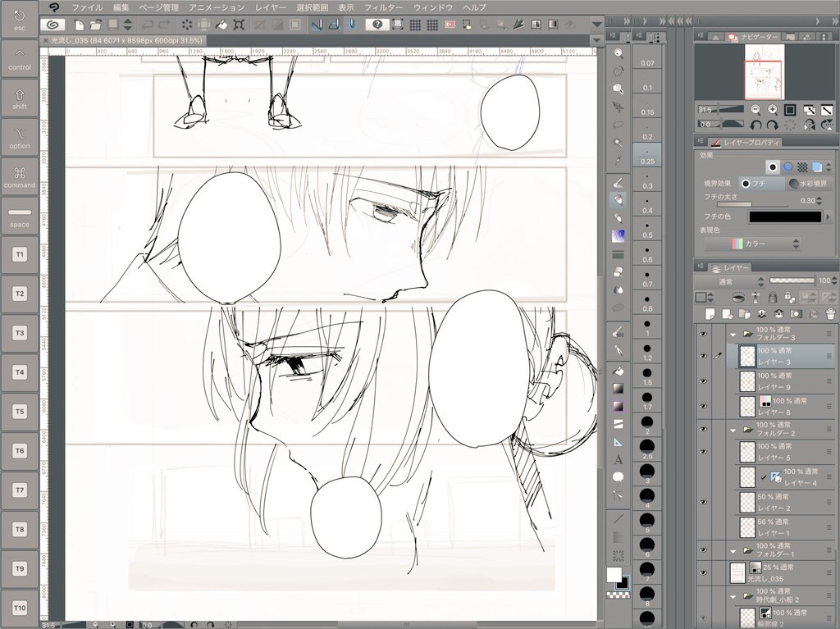
Task: Select the Airbrush tool
Action: coord(619,235)
